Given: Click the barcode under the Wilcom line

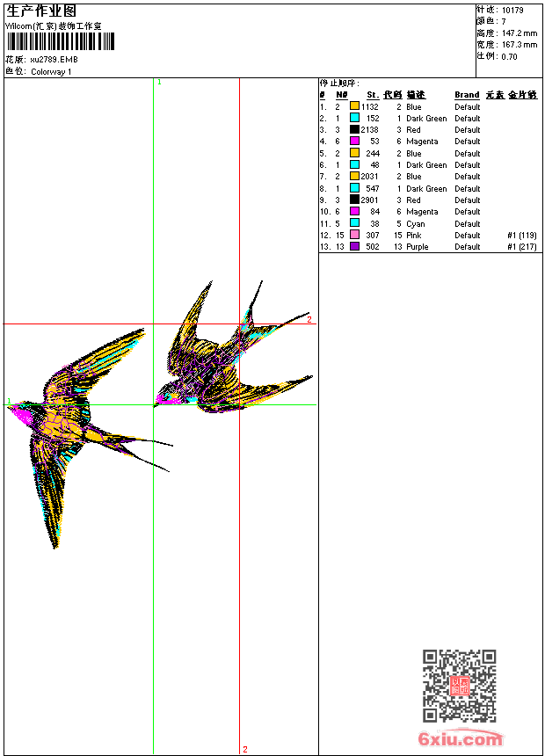Looking at the screenshot, I should (x=61, y=41).
